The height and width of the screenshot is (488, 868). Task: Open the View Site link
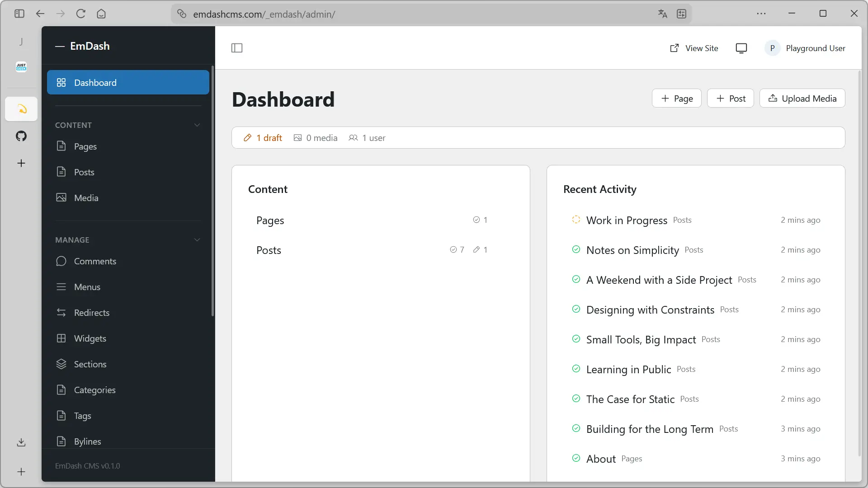[694, 48]
